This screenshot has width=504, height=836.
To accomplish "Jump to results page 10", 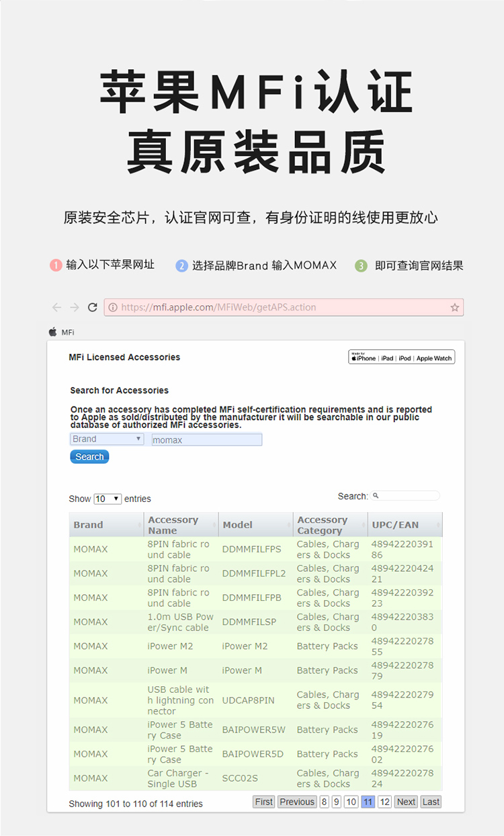I will tap(351, 802).
